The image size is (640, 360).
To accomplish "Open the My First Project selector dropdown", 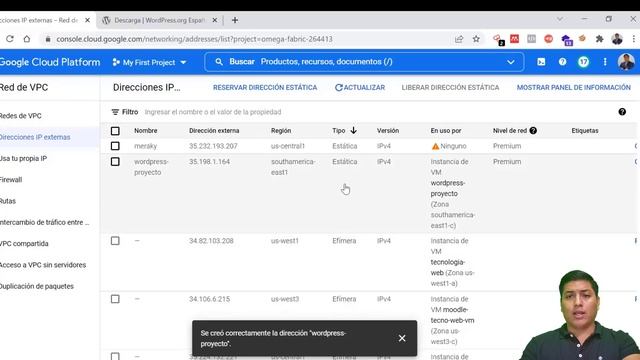I will click(x=149, y=62).
